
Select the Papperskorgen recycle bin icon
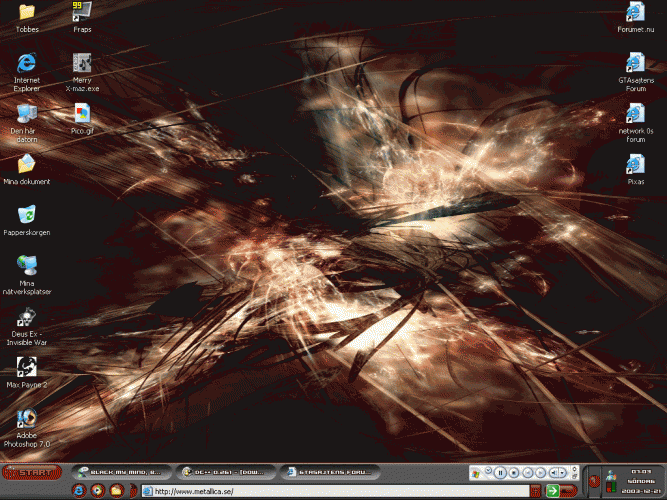click(27, 214)
